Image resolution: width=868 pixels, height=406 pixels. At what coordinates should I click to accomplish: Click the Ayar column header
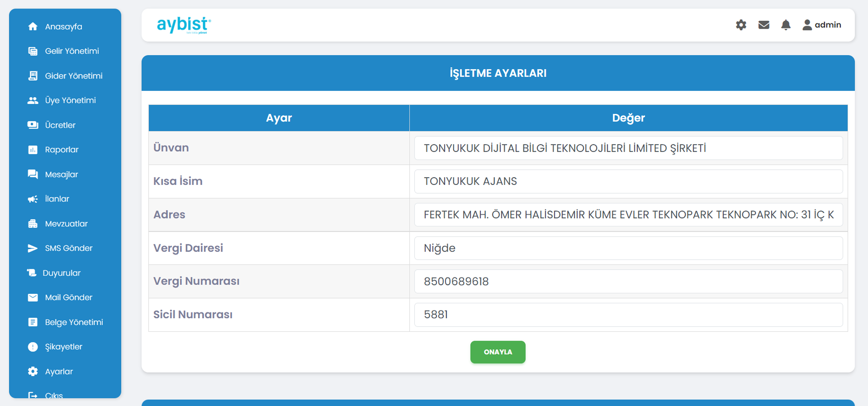click(x=279, y=118)
